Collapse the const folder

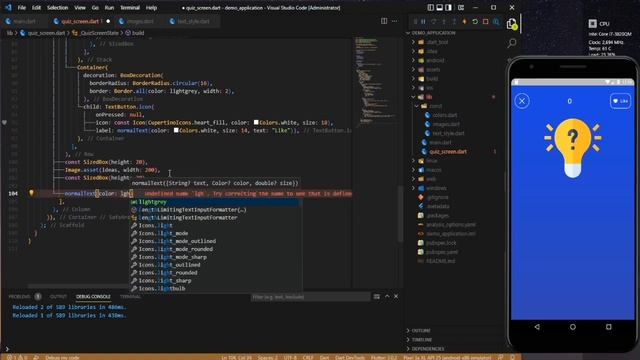(x=435, y=106)
